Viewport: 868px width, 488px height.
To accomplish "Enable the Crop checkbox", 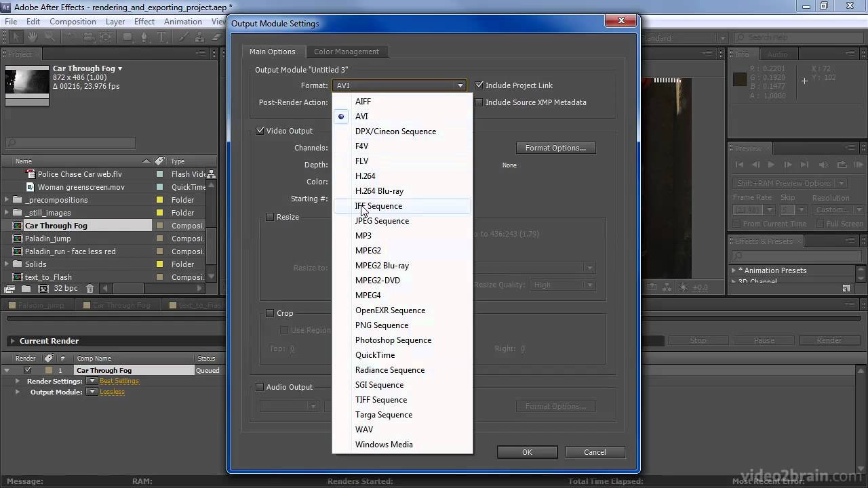I will [x=270, y=313].
